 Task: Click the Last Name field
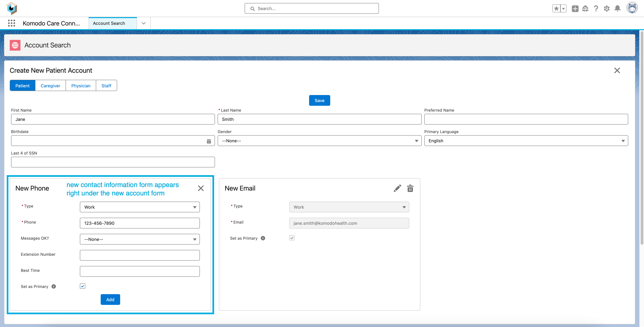[x=319, y=119]
